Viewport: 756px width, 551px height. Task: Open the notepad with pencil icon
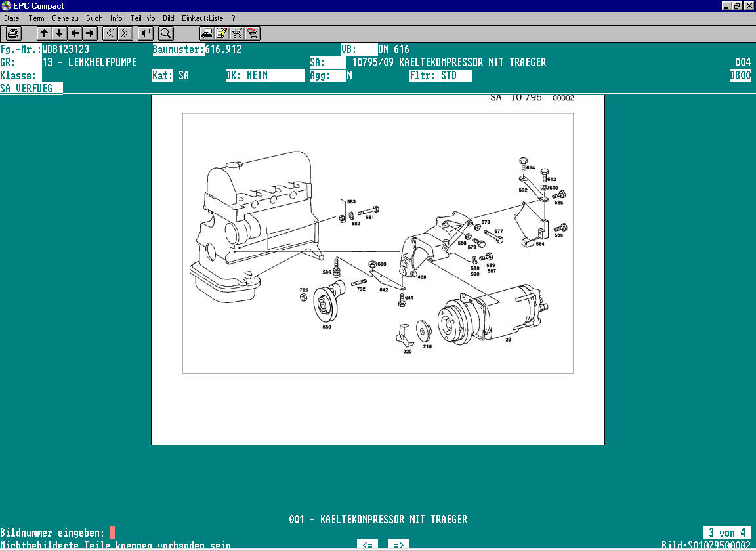[222, 33]
